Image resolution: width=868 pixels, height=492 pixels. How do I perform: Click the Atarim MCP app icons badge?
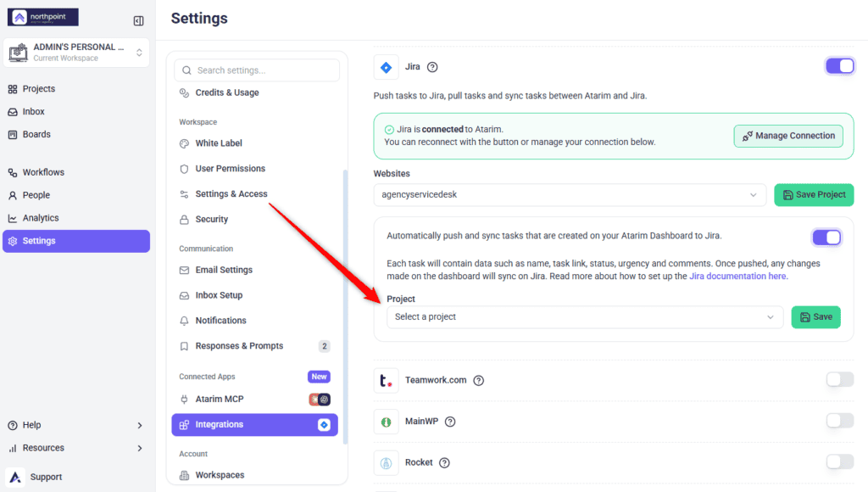click(320, 400)
